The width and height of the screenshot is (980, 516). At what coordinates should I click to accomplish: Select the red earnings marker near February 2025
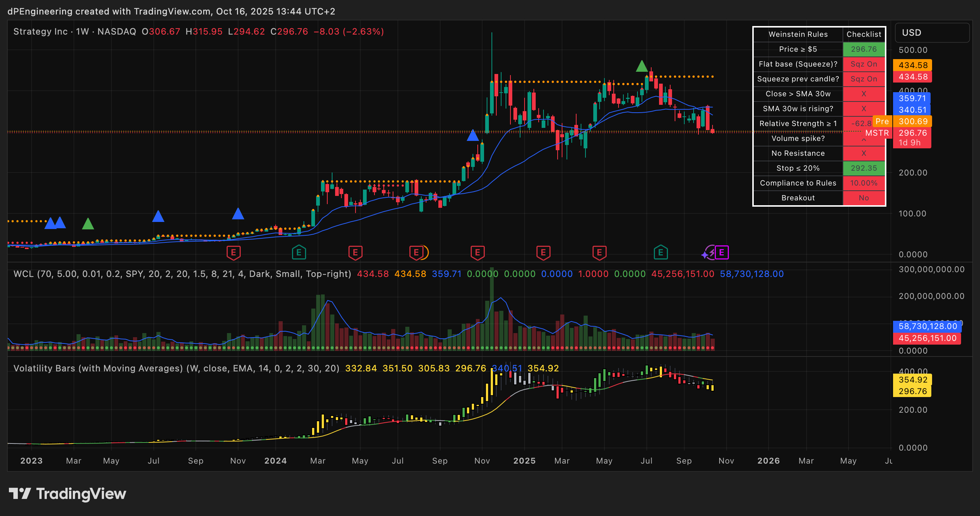coord(543,252)
